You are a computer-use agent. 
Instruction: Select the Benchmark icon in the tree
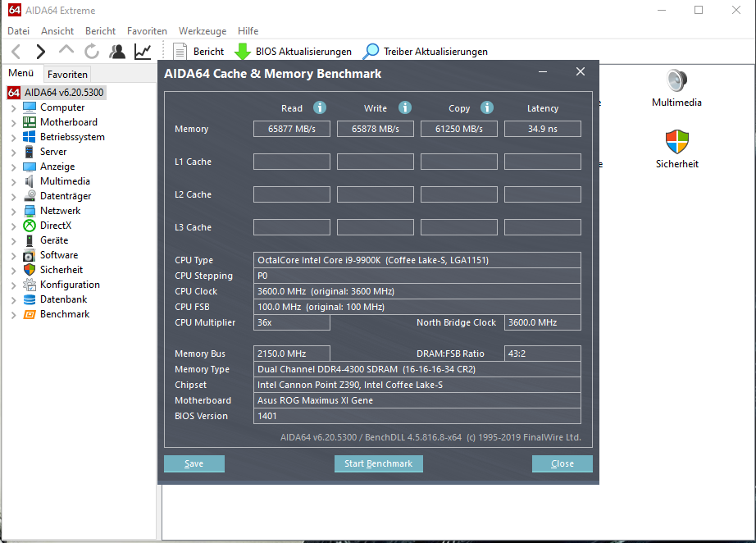click(x=30, y=314)
